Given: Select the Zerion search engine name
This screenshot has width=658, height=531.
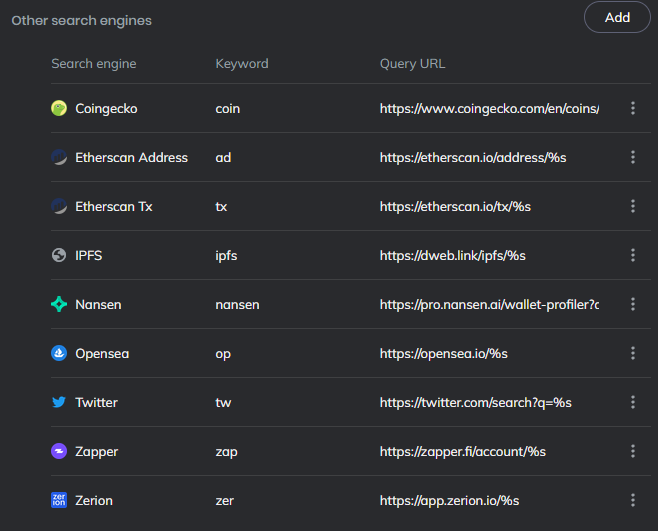Looking at the screenshot, I should pos(94,501).
